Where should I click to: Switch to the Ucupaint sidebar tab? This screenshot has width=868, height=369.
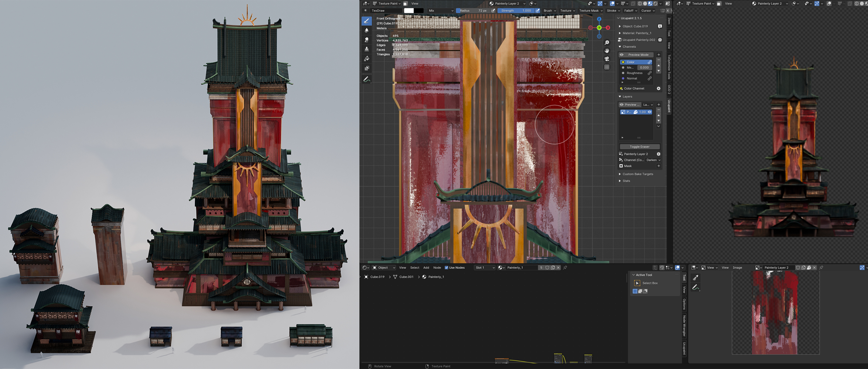pyautogui.click(x=669, y=106)
